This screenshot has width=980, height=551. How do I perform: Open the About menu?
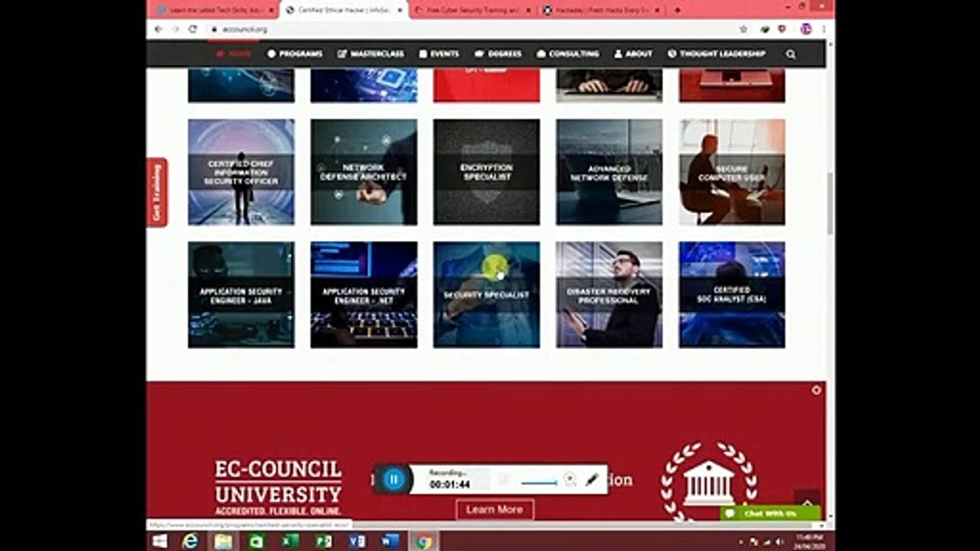633,54
